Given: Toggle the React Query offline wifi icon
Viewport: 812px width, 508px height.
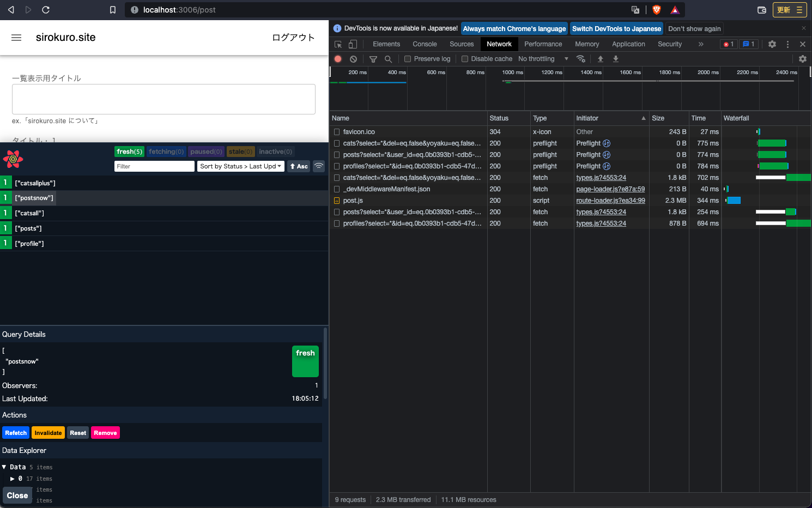Looking at the screenshot, I should (319, 166).
